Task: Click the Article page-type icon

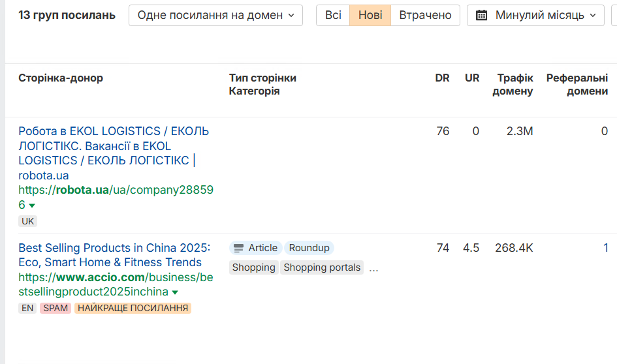Action: pos(238,248)
